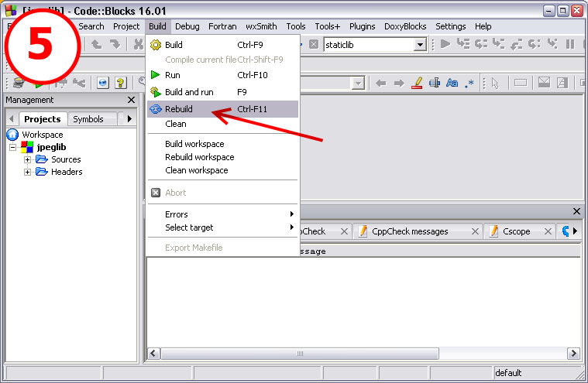Click the arrow pointer tool icon
The image size is (588, 383).
pyautogui.click(x=495, y=83)
